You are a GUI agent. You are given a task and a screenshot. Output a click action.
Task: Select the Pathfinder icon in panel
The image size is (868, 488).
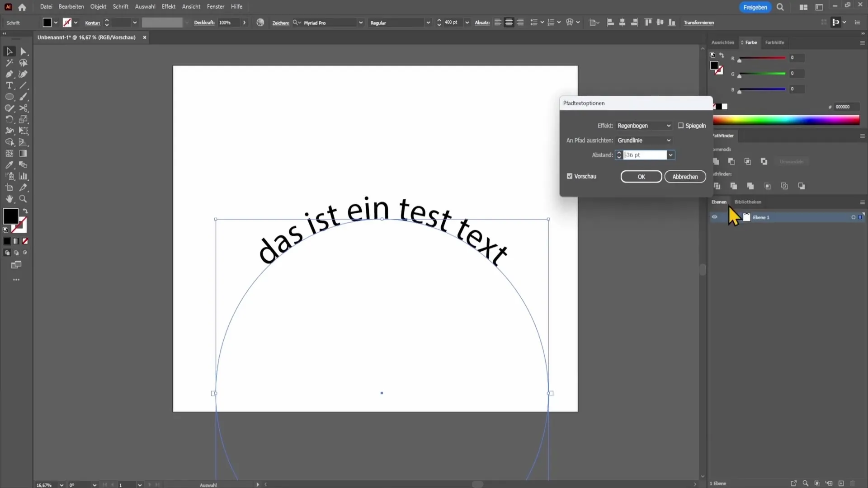(x=725, y=135)
